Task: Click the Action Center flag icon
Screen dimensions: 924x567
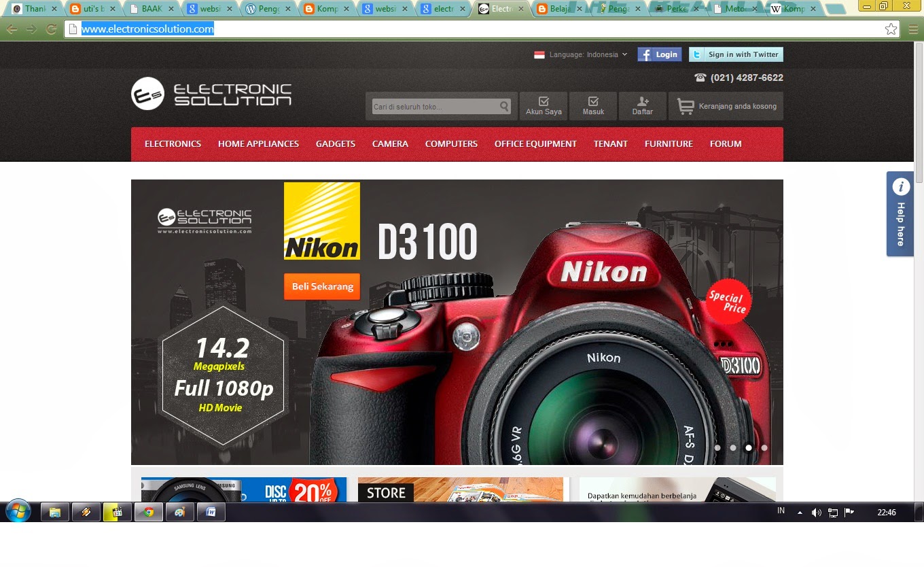Action: (850, 513)
